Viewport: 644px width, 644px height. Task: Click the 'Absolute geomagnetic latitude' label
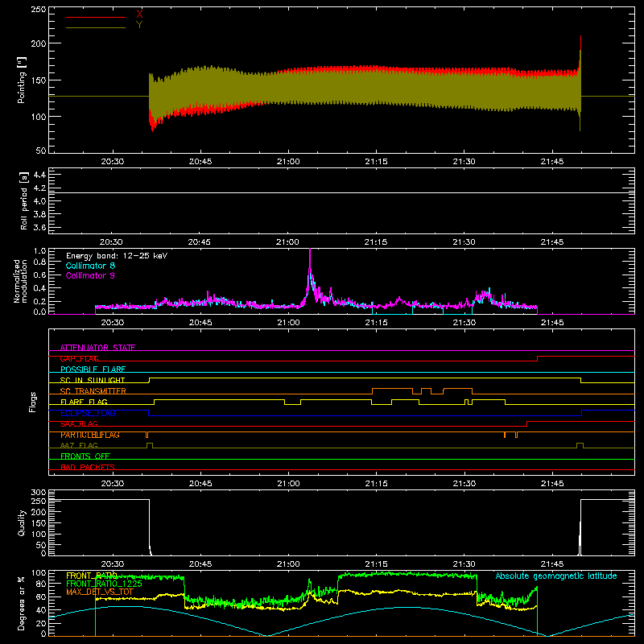(x=556, y=576)
